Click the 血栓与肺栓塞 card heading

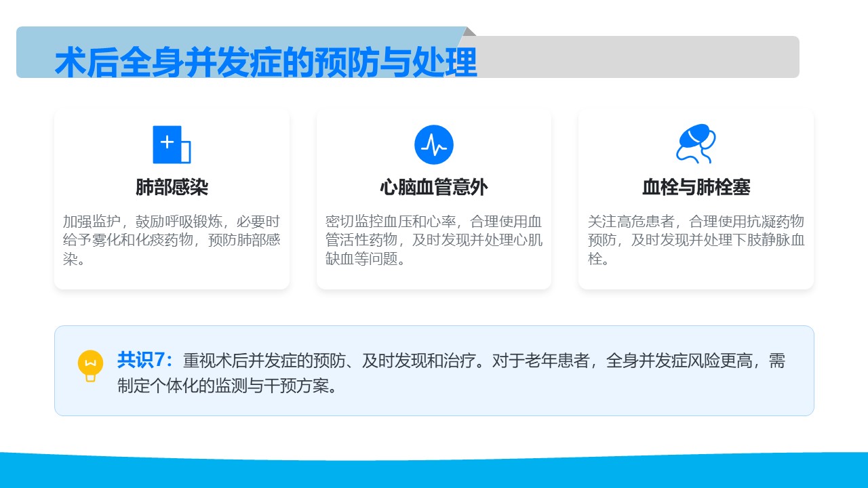click(696, 188)
